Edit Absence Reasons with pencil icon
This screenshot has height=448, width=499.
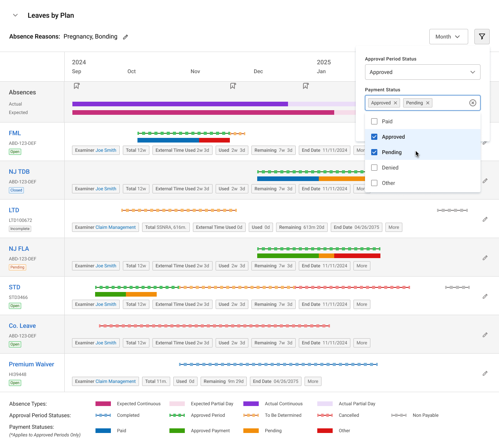pyautogui.click(x=126, y=37)
